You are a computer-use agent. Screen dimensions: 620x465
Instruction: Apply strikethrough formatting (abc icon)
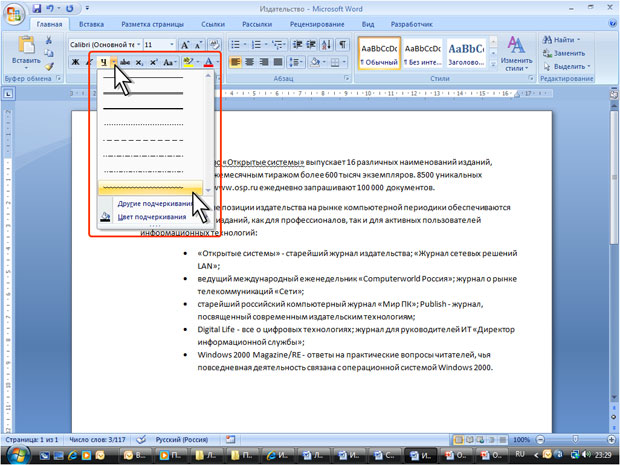(125, 62)
